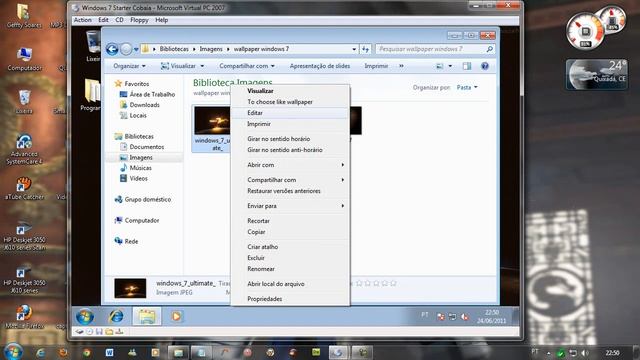Open Media Player on guest taskbar

pyautogui.click(x=176, y=316)
